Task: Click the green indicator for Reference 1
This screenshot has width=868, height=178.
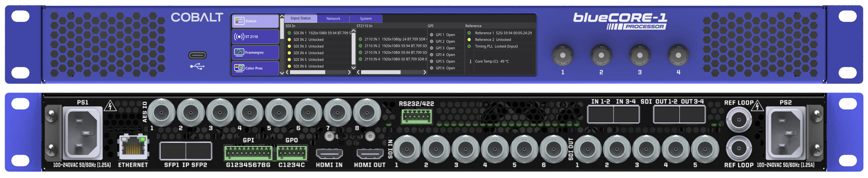Action: click(x=470, y=33)
